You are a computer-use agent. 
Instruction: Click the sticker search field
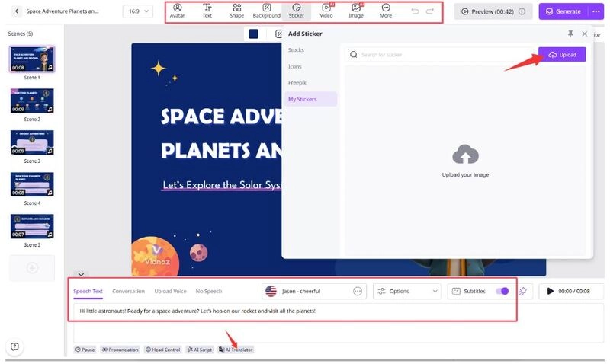440,54
